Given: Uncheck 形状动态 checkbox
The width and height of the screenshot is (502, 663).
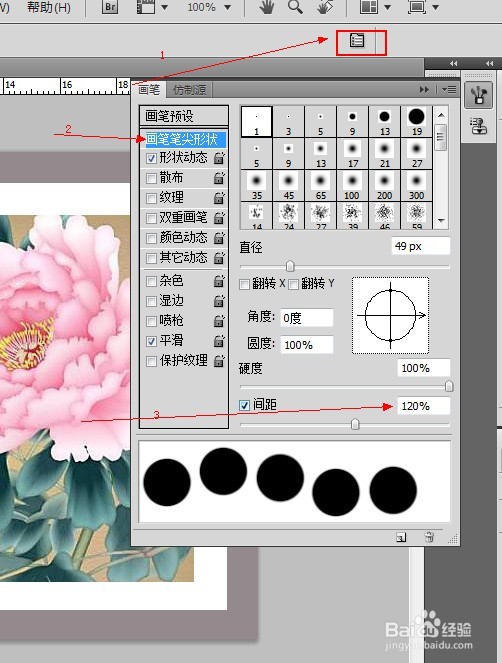Looking at the screenshot, I should [151, 159].
